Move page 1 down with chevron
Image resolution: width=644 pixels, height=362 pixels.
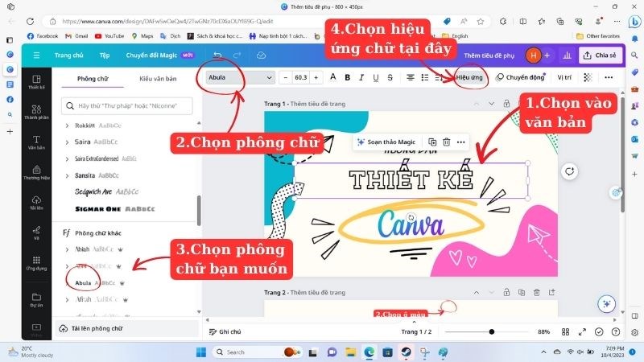(x=491, y=104)
